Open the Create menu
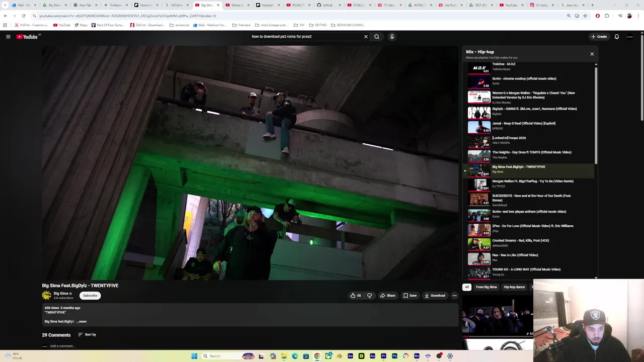644x362 pixels. (x=599, y=37)
